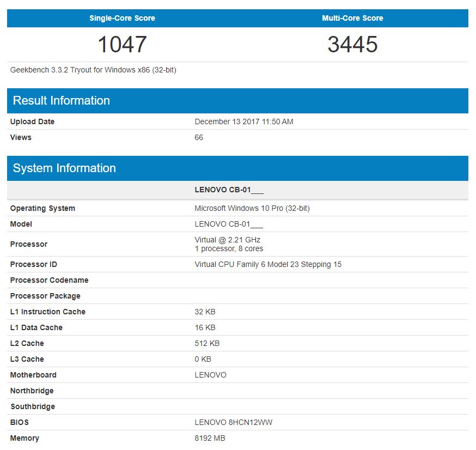476x450 pixels.
Task: Click the Processor Codename label
Action: (49, 280)
